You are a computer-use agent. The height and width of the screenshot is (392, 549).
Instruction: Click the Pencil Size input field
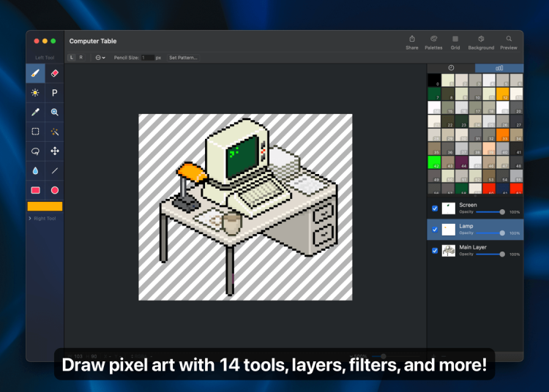click(147, 57)
